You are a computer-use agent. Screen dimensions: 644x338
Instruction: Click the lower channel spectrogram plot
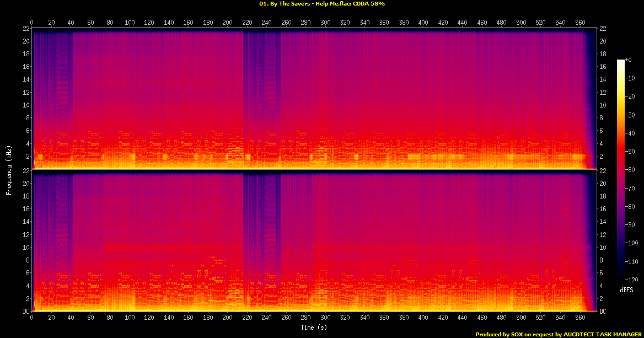(x=314, y=241)
